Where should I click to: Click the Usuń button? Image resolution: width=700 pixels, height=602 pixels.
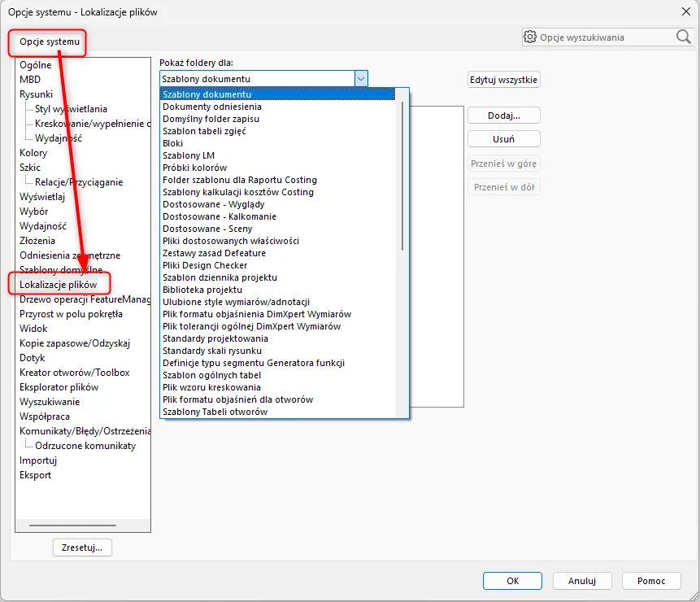[503, 139]
